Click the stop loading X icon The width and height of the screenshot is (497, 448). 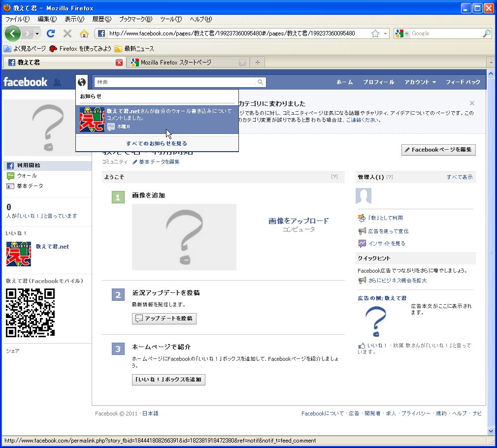[x=67, y=33]
